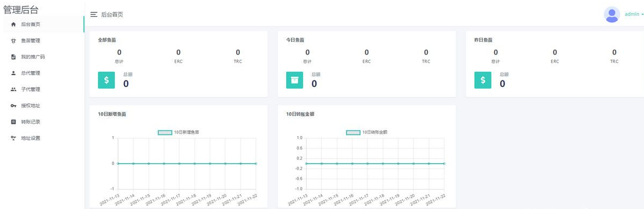The width and height of the screenshot is (644, 209).
Task: Toggle the sidebar with the hamburger icon
Action: [x=94, y=15]
